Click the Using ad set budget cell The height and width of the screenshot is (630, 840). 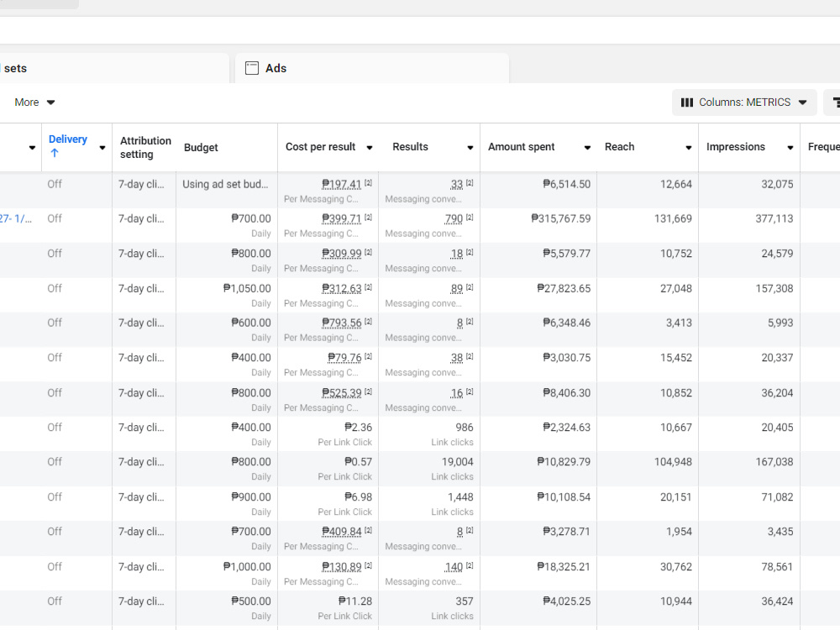click(x=225, y=184)
